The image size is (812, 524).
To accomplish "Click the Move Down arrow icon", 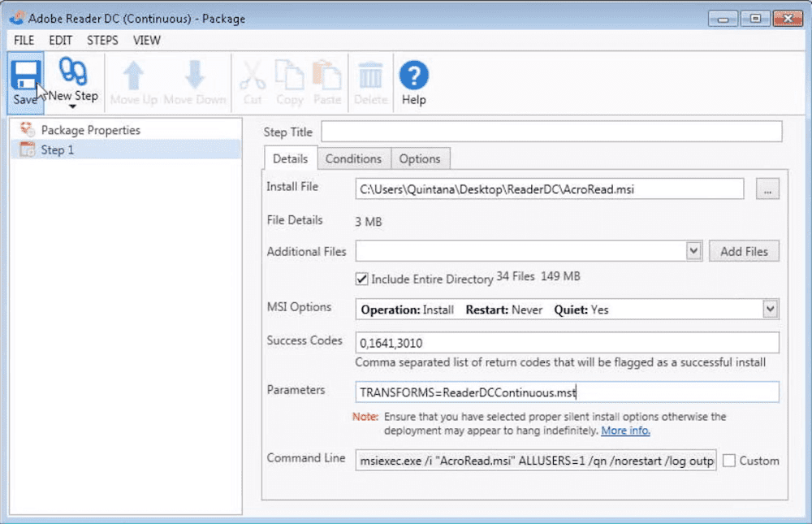I will click(195, 76).
